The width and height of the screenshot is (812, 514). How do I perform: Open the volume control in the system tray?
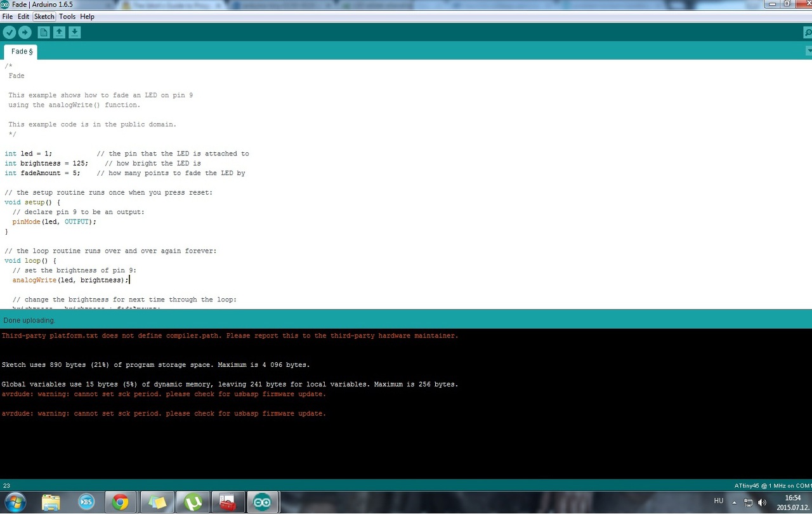click(762, 503)
